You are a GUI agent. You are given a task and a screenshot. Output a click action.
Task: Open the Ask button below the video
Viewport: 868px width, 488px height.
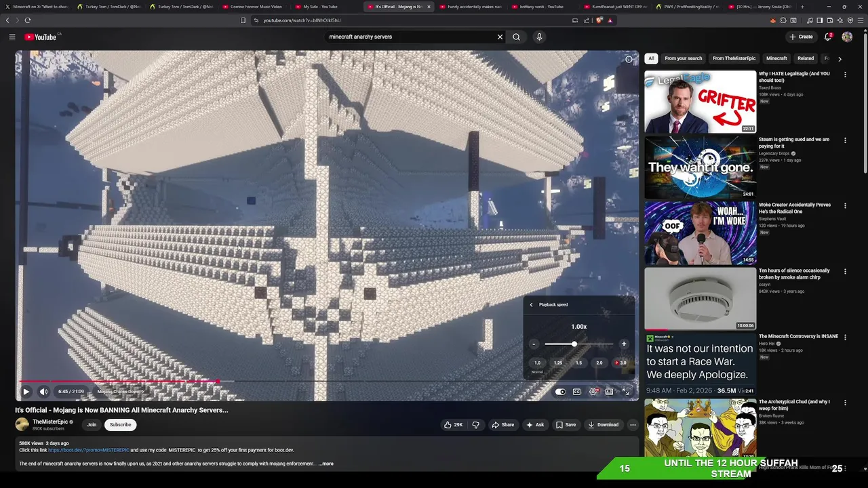point(535,425)
